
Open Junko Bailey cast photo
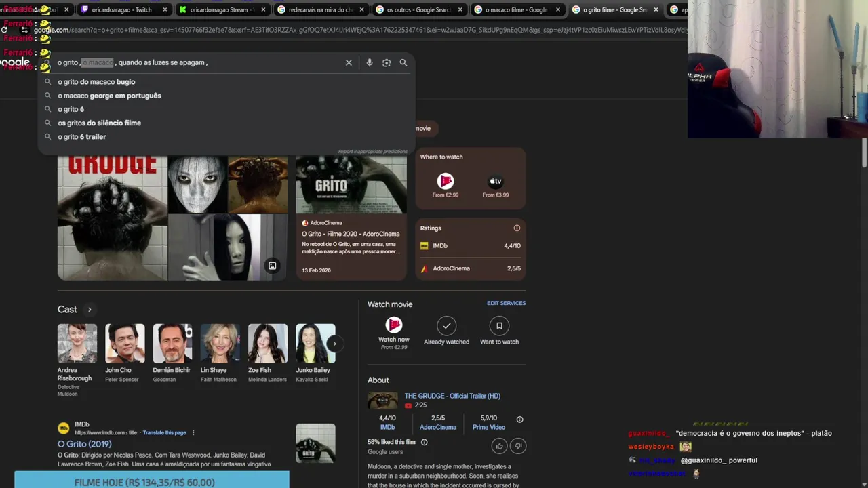coord(315,344)
